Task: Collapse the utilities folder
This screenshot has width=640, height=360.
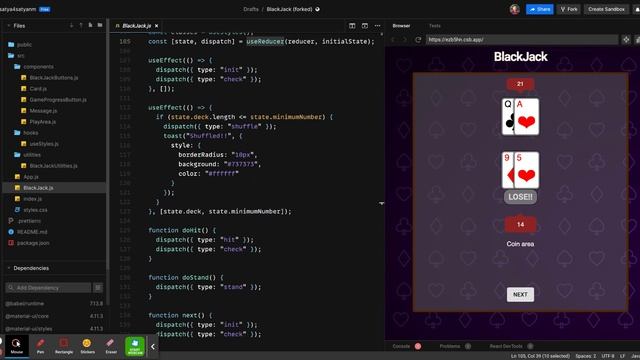Action: coord(32,155)
